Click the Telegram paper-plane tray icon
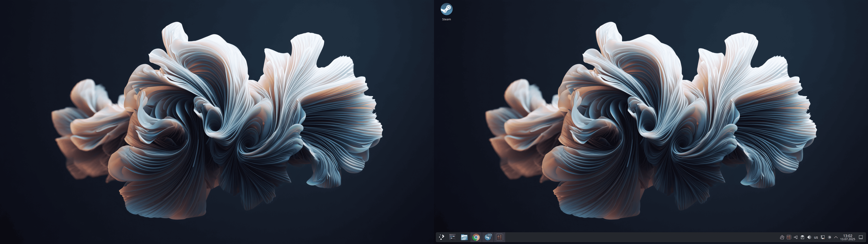Screen dimensions: 868x244 pyautogui.click(x=796, y=237)
